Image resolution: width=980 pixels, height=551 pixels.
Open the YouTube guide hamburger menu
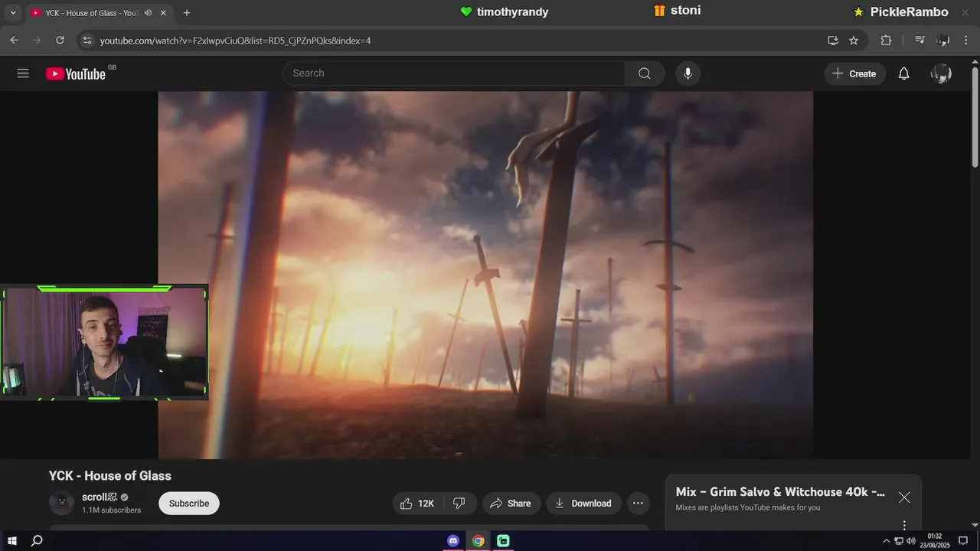click(23, 73)
